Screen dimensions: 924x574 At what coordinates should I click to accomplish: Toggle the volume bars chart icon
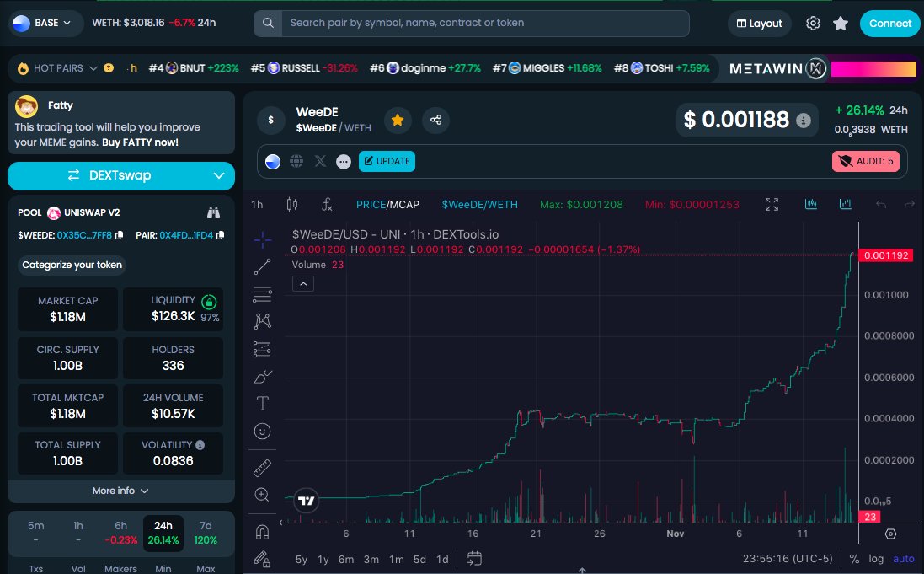pos(846,204)
